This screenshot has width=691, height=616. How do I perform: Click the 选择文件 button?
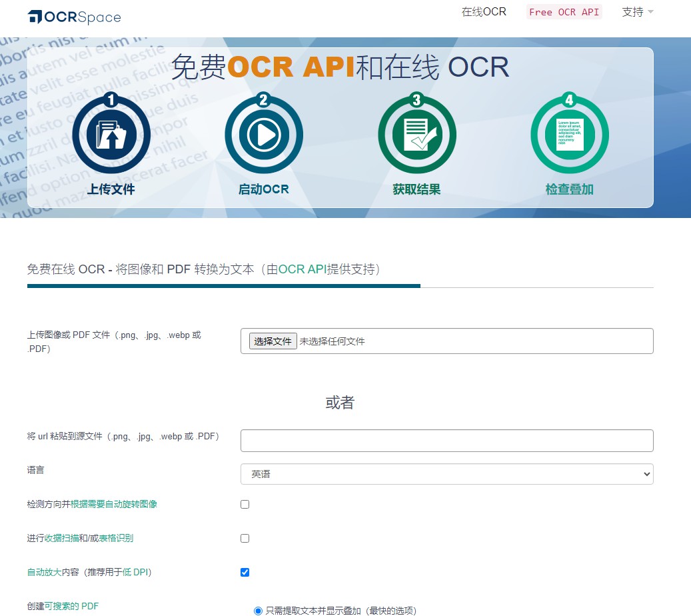point(273,341)
